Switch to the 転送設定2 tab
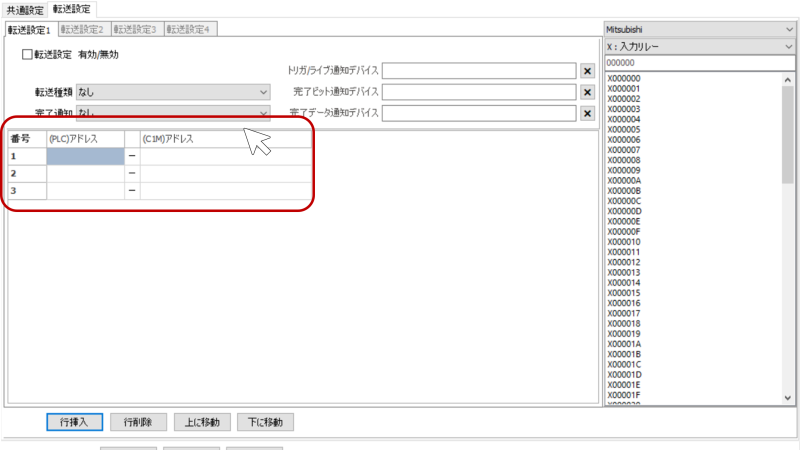This screenshot has width=800, height=450. coord(82,30)
